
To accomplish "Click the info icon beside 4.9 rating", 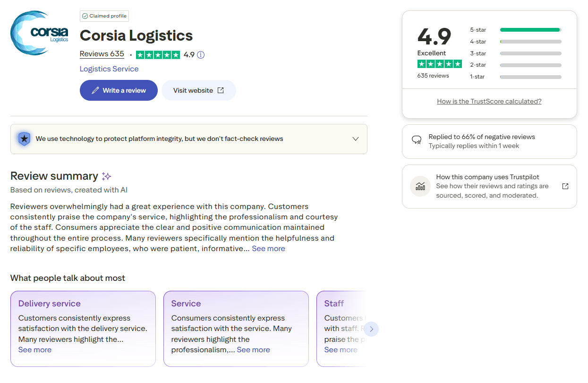I will (201, 55).
